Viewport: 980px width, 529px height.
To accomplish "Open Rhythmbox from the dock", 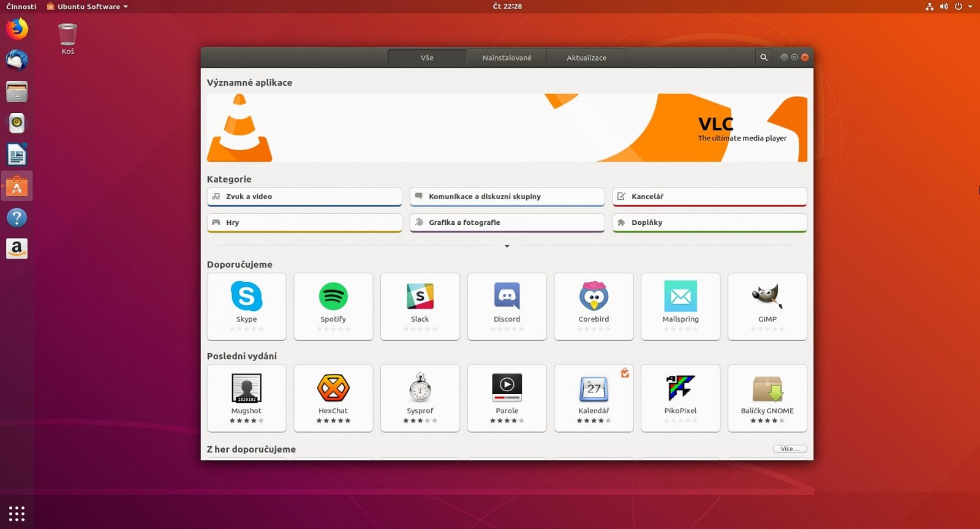I will 17,123.
